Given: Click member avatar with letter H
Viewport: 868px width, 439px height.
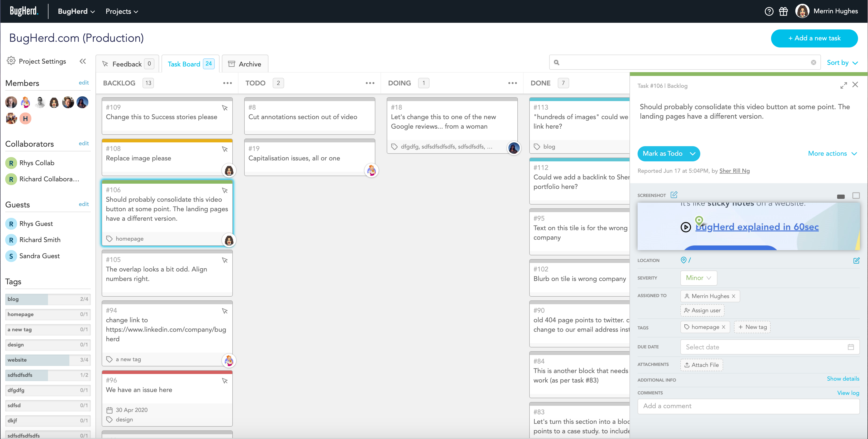Looking at the screenshot, I should [25, 118].
